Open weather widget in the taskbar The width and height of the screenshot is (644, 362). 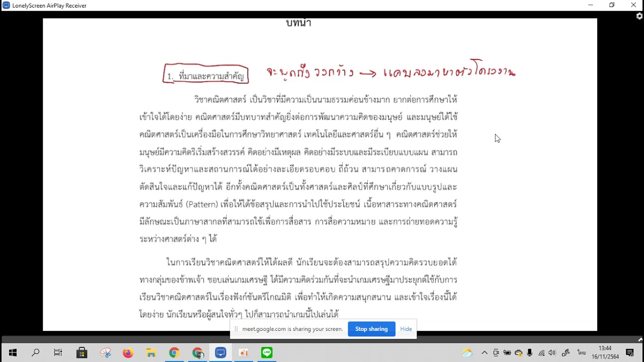[x=467, y=353]
